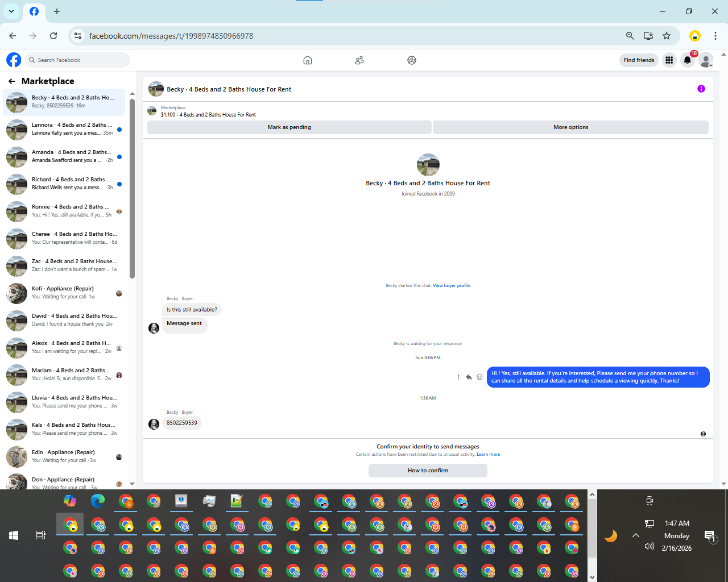Click the listing thumbnail in the conversation header
The height and width of the screenshot is (582, 728).
[x=156, y=89]
